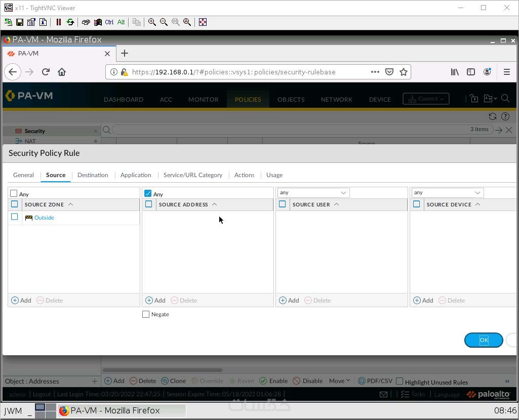Viewport: 519px width, 420px height.
Task: Click the Firefox task in JWM taskbar
Action: 122,411
